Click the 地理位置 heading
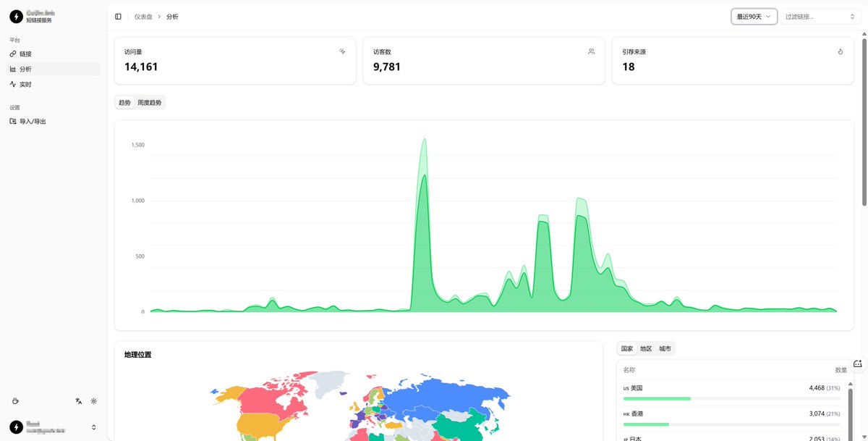This screenshot has width=868, height=441. click(137, 355)
